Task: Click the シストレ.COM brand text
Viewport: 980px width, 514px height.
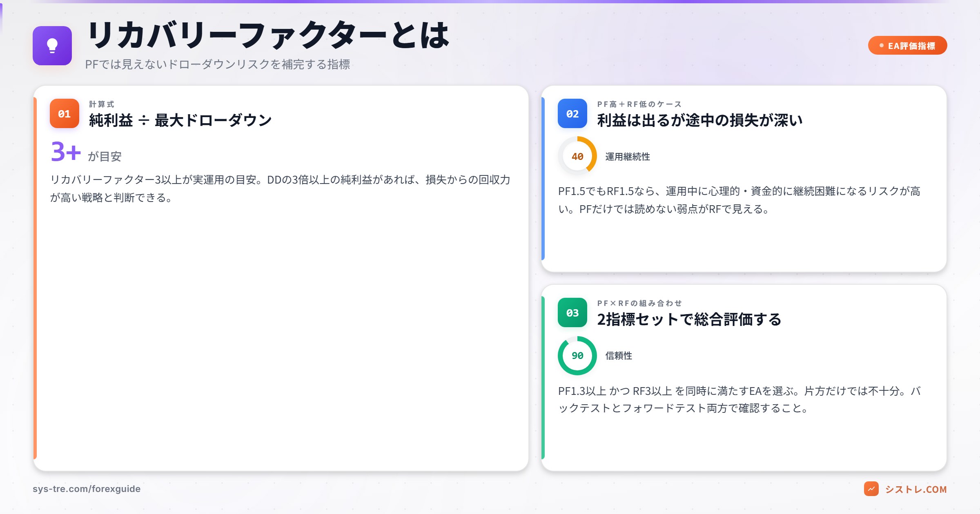Action: (x=916, y=489)
